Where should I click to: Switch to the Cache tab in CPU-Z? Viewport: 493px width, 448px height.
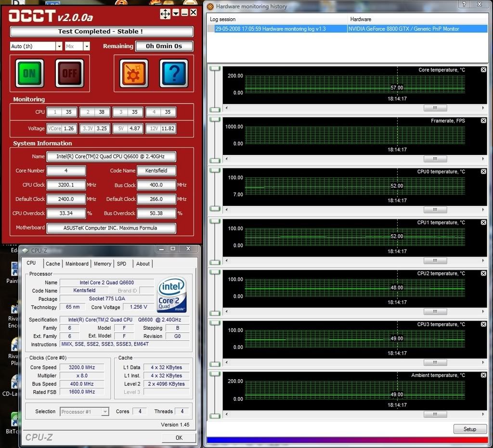(53, 264)
